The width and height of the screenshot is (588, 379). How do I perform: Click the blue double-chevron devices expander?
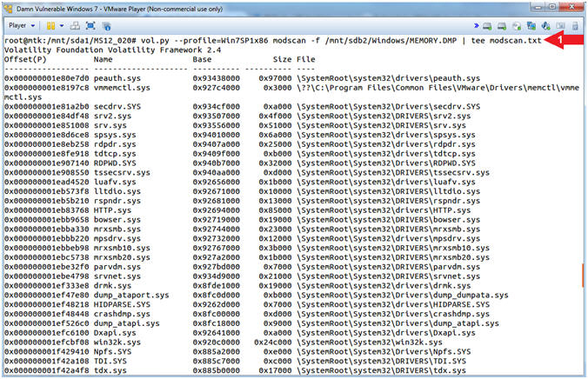[x=477, y=25]
